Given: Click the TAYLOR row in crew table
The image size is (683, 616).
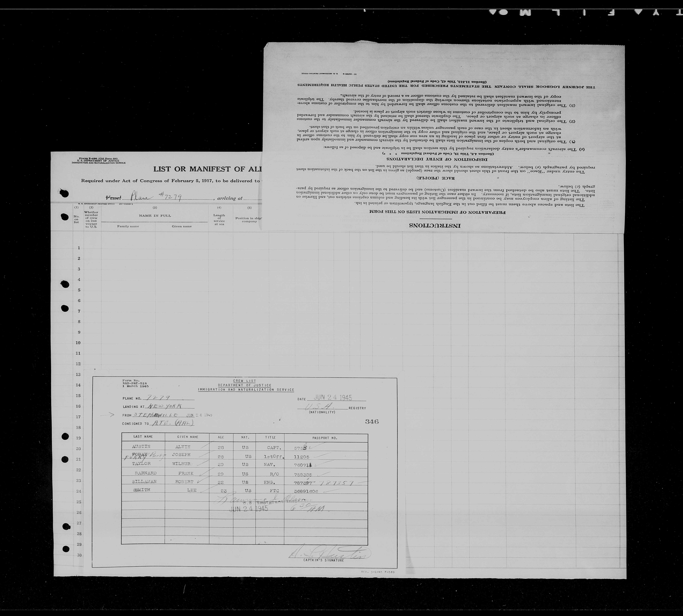Looking at the screenshot, I should [141, 464].
